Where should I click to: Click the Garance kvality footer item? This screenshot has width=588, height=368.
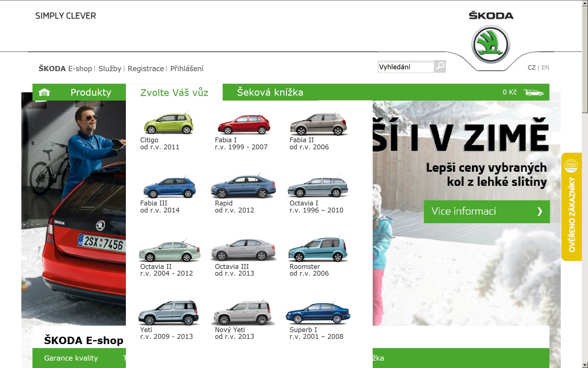(x=71, y=358)
